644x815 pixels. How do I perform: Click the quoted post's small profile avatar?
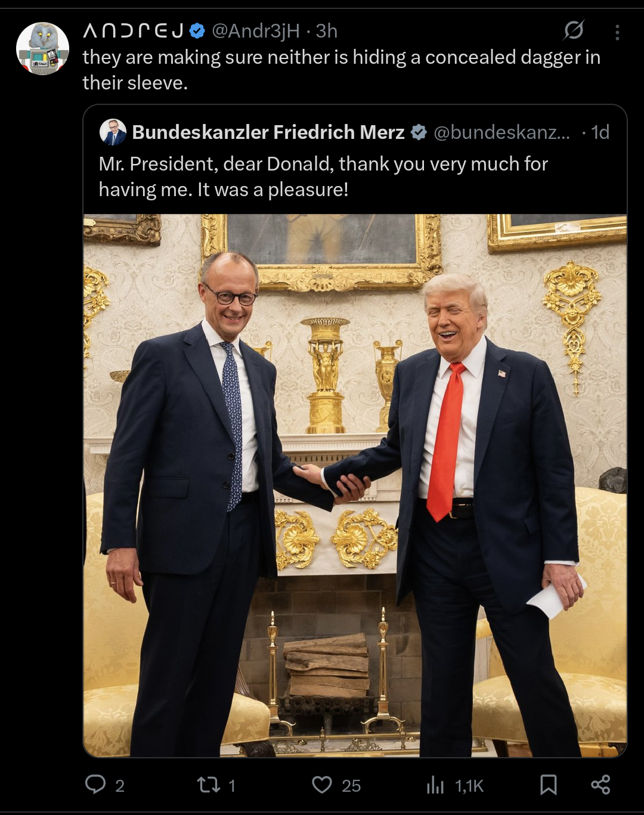pos(113,132)
